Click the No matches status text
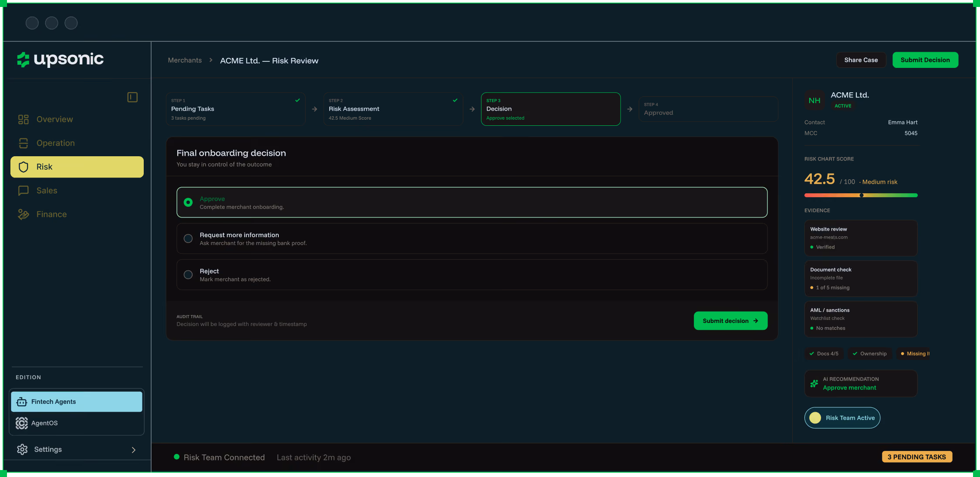Image resolution: width=980 pixels, height=477 pixels. [x=831, y=328]
